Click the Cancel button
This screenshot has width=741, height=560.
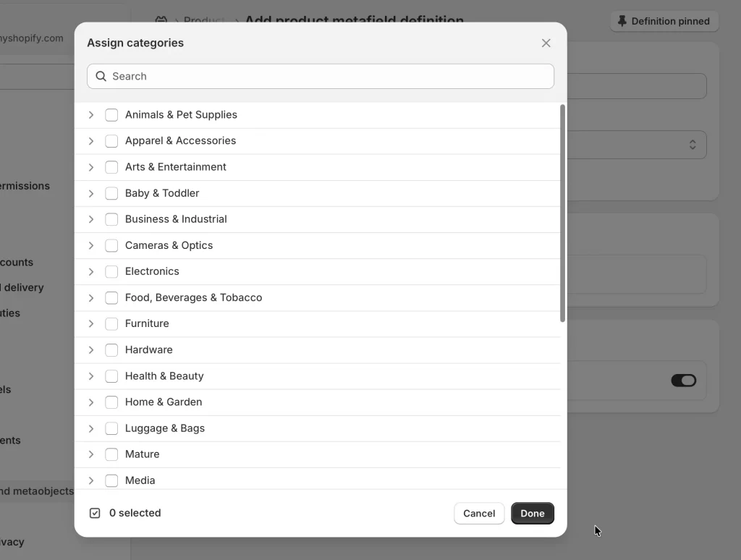(x=479, y=513)
